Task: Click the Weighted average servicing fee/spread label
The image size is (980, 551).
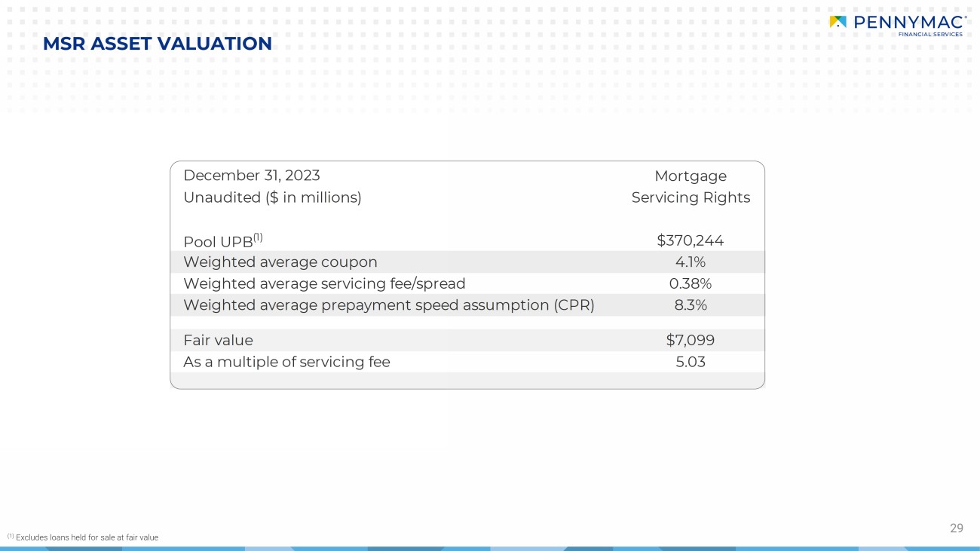Action: coord(324,283)
